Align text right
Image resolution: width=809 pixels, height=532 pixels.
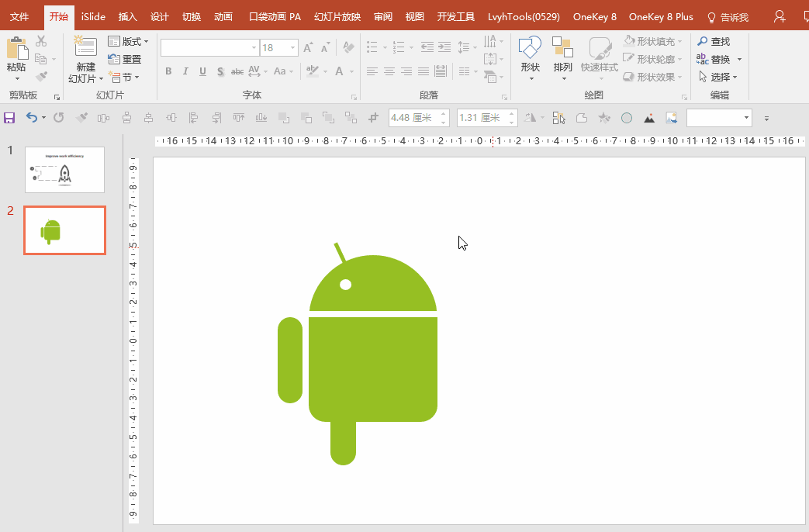point(406,71)
